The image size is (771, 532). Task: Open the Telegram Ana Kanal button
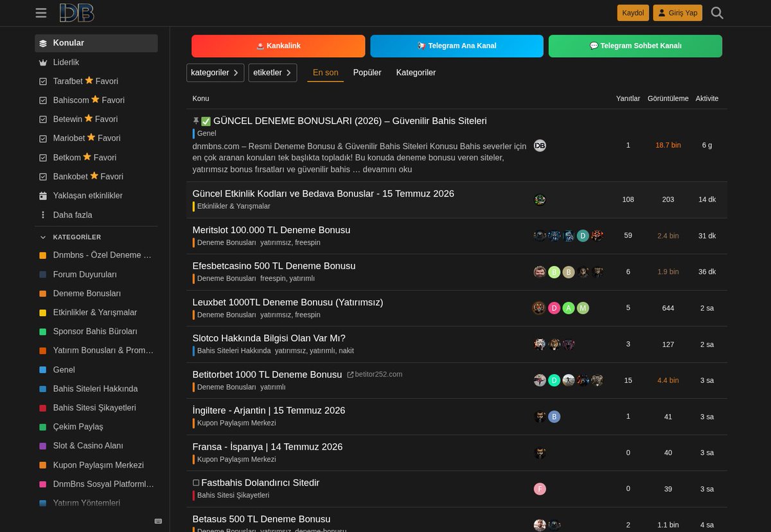(x=457, y=46)
